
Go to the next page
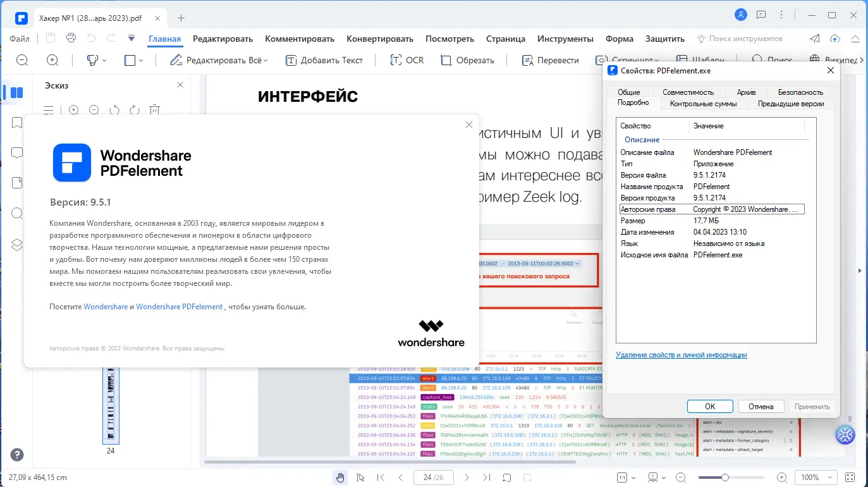(467, 478)
